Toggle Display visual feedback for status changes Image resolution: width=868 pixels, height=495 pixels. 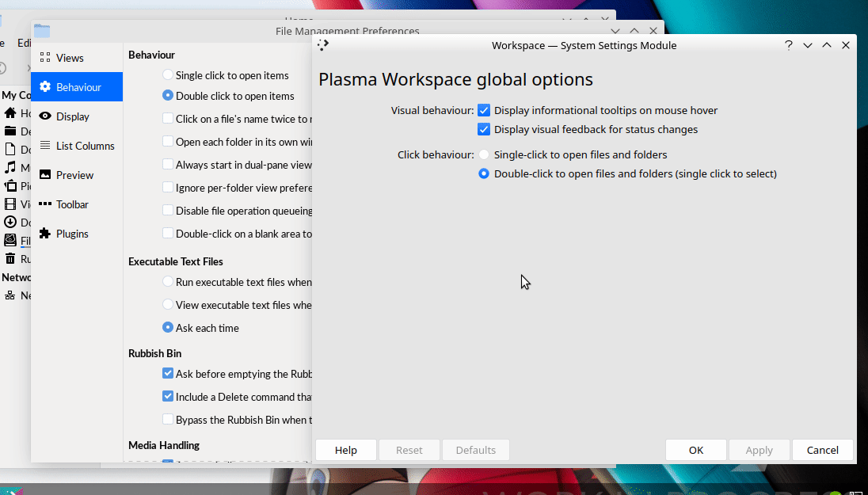point(588,130)
